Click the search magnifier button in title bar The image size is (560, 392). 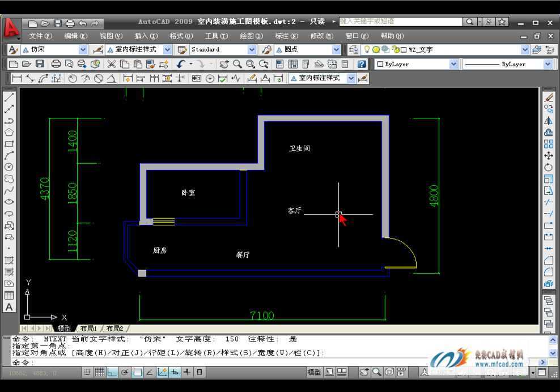(470, 22)
